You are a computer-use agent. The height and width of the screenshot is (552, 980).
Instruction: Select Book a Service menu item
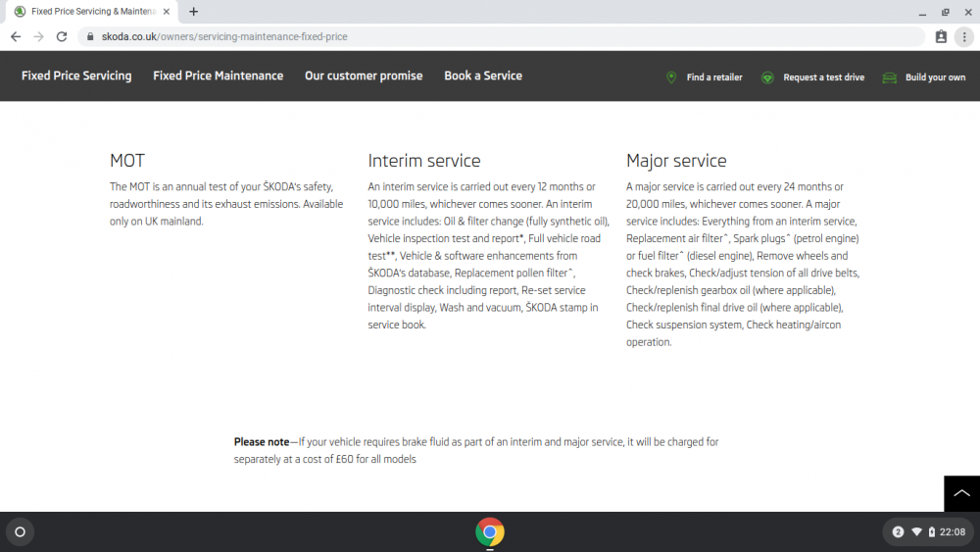(483, 75)
